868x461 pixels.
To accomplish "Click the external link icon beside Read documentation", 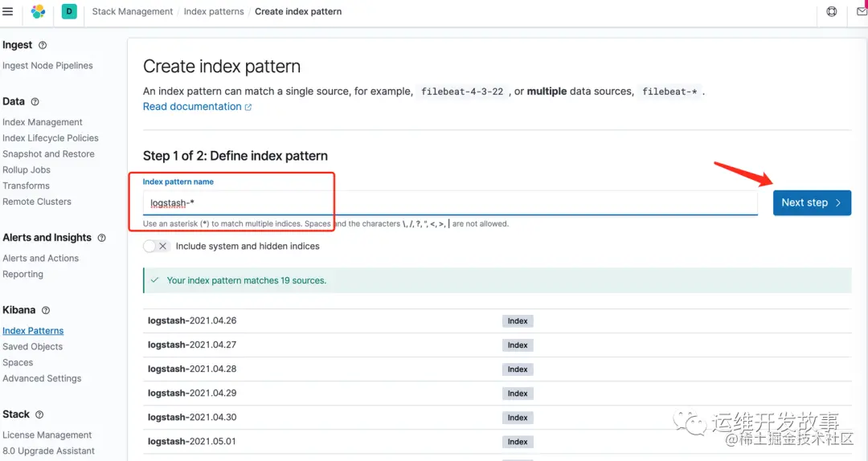I will [248, 108].
